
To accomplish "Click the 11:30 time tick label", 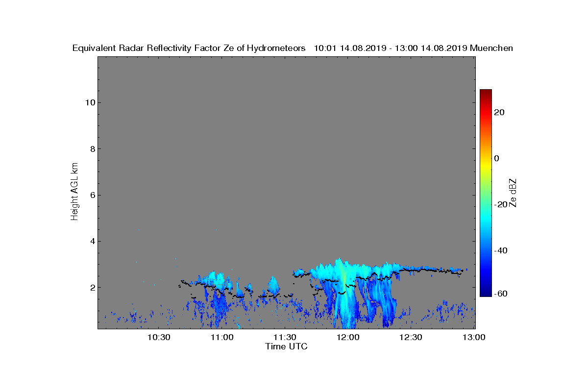I will point(285,337).
